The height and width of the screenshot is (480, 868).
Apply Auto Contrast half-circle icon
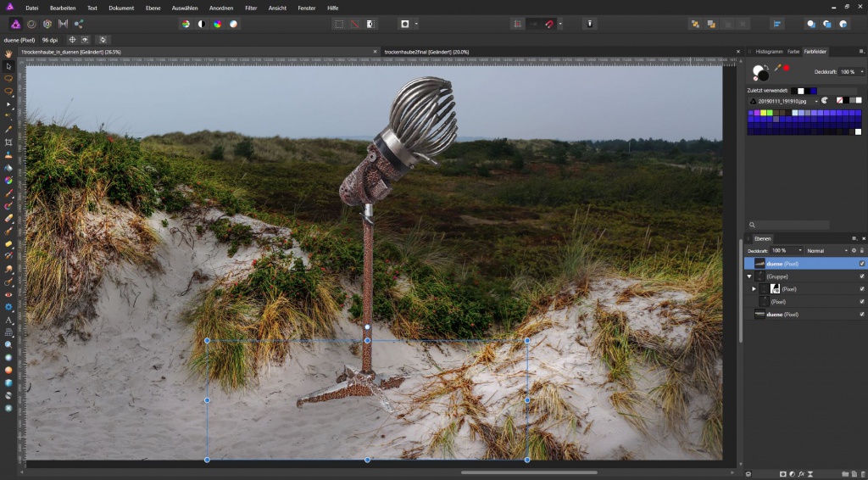202,24
